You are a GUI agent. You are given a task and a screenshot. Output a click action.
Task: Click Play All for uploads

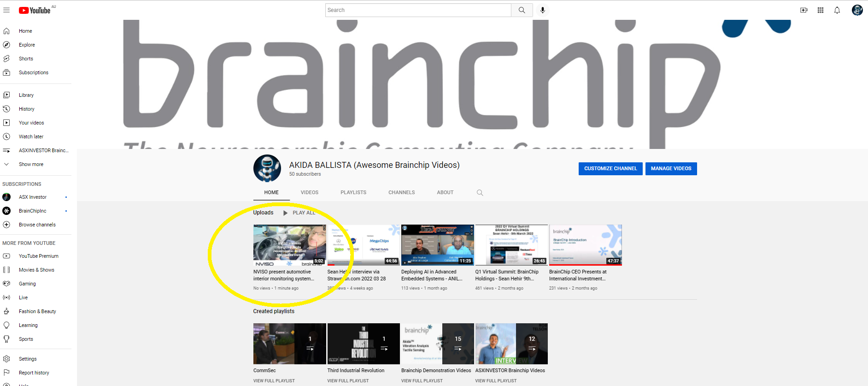299,213
